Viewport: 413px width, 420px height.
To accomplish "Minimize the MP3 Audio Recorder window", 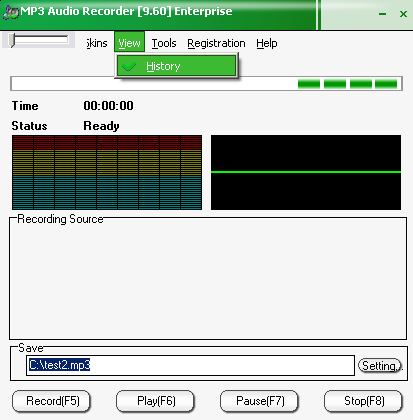I will (383, 14).
